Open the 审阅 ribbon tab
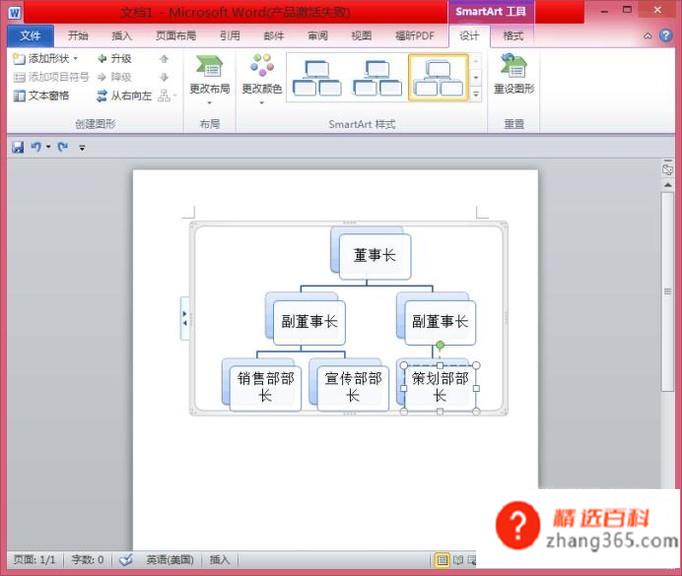Screen dimensions: 682x576 tap(318, 36)
